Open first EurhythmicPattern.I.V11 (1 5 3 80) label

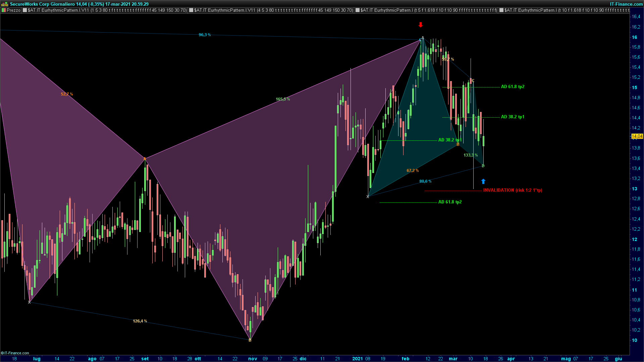(x=107, y=10)
